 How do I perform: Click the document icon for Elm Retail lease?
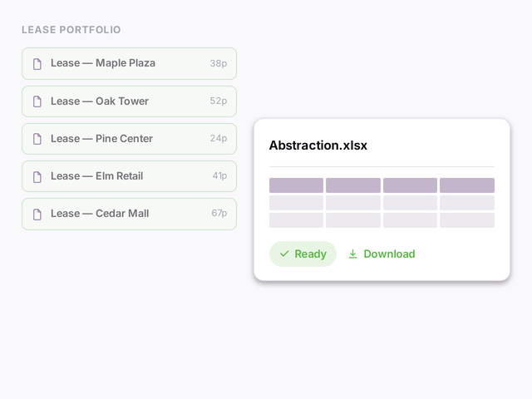click(37, 176)
